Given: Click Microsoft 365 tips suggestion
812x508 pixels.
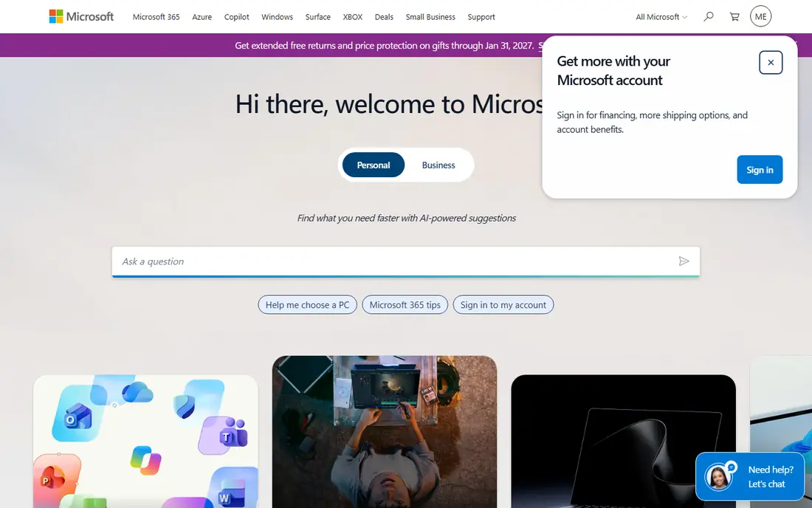Looking at the screenshot, I should (405, 305).
